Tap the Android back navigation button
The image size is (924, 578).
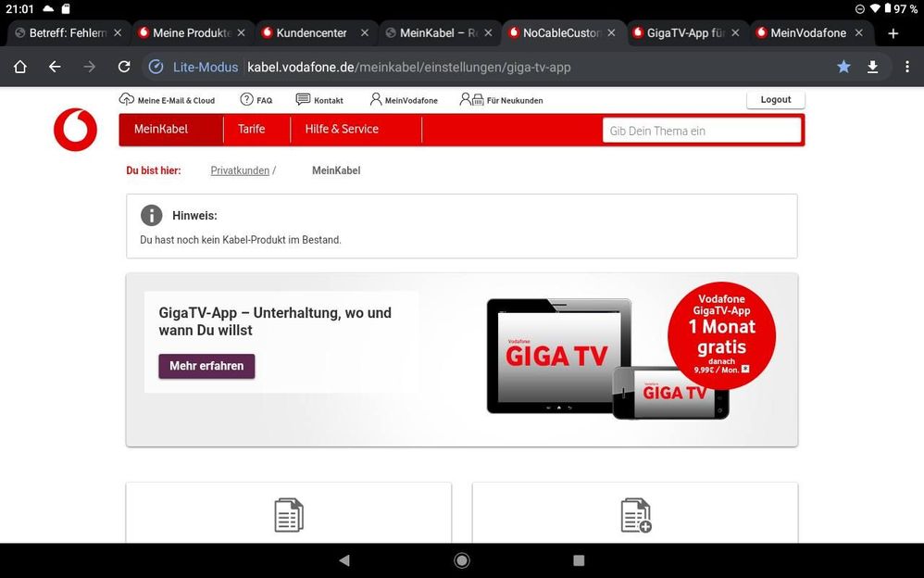tap(344, 559)
